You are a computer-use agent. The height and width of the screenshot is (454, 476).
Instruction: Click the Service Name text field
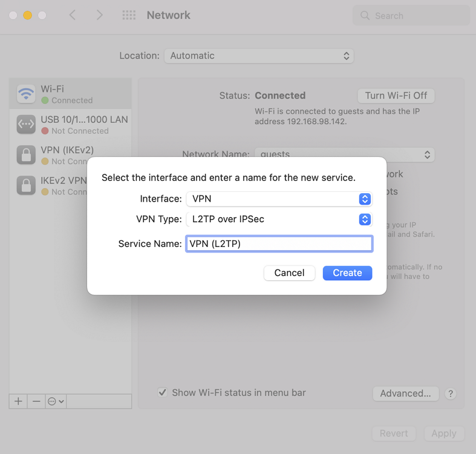point(279,243)
